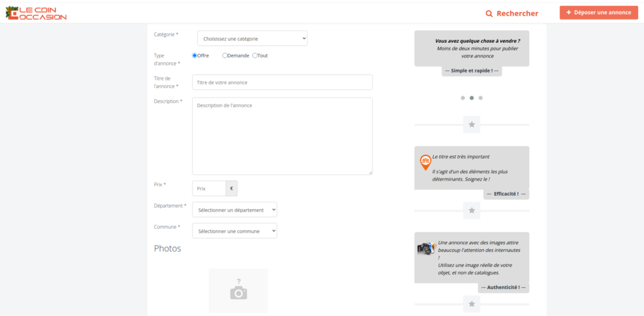Screen dimensions: 644x316
Task: Select the Demande radio button
Action: click(225, 55)
